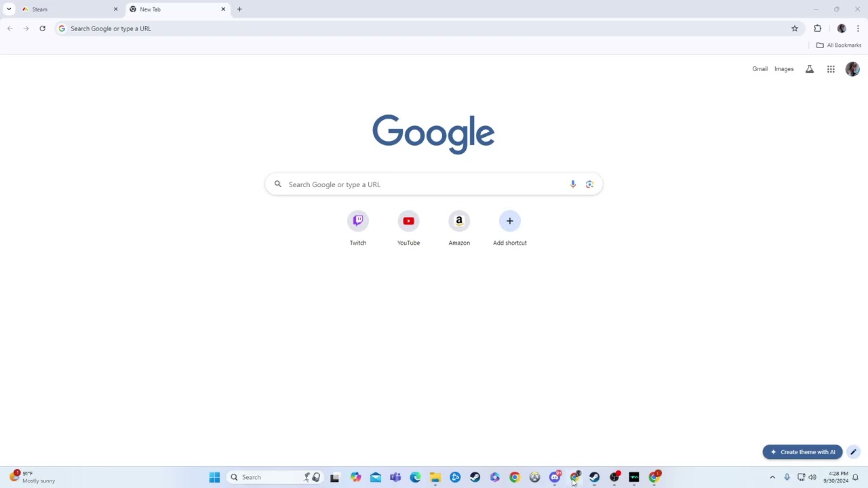868x488 pixels.
Task: Start voice search with the microphone
Action: point(573,184)
